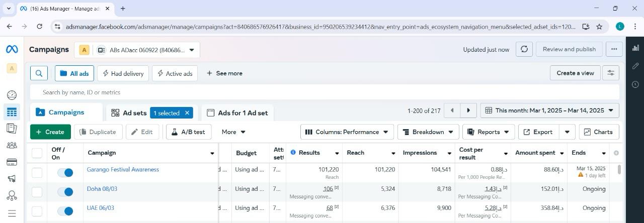Open the ad account selector dropdown
The height and width of the screenshot is (223, 644).
[x=137, y=50]
